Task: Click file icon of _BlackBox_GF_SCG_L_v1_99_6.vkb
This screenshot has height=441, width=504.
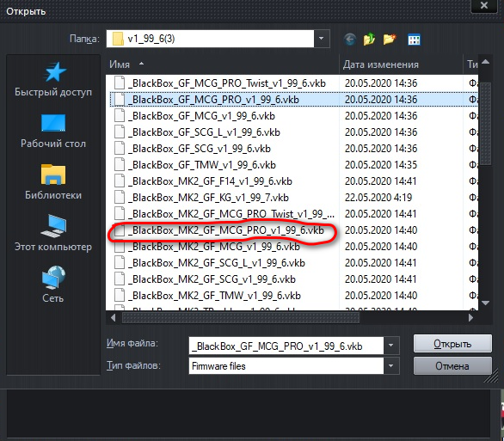Action: (120, 132)
